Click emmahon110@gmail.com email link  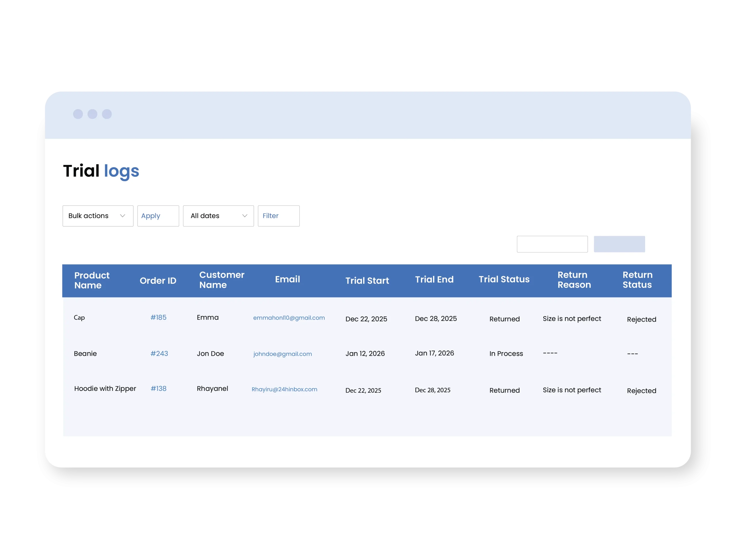[x=289, y=318]
